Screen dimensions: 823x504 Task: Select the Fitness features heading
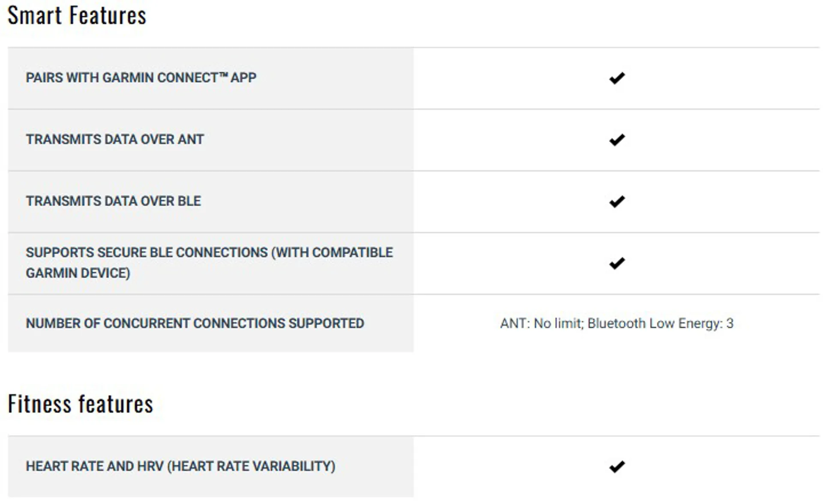[81, 404]
